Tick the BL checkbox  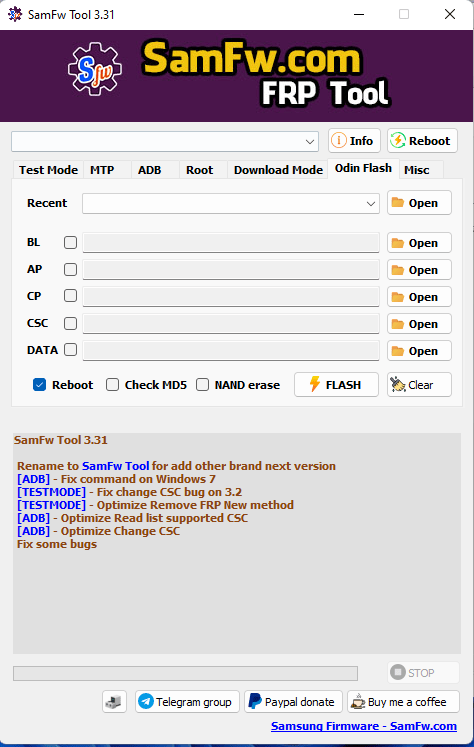[71, 242]
